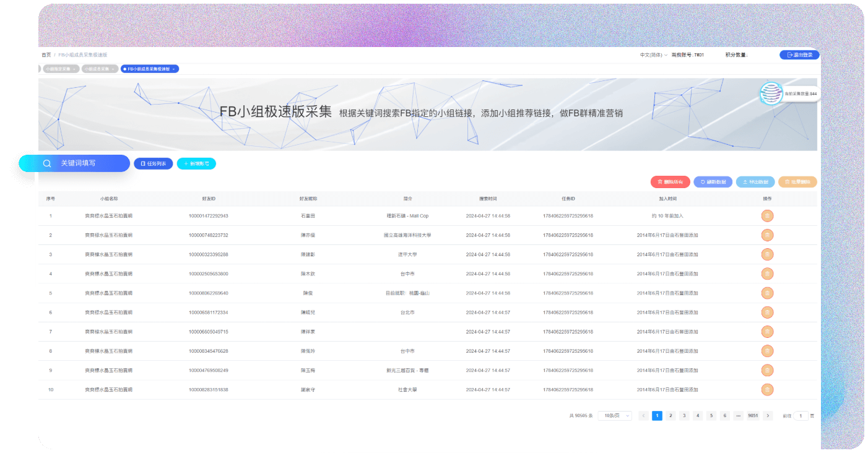Switch to the 小组成员采集 tab
The height and width of the screenshot is (453, 868).
[97, 69]
